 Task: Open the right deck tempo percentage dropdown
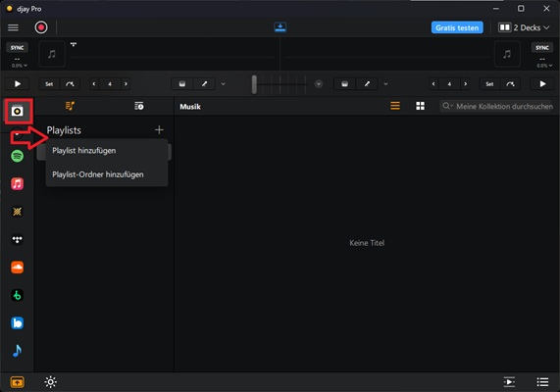coord(544,66)
